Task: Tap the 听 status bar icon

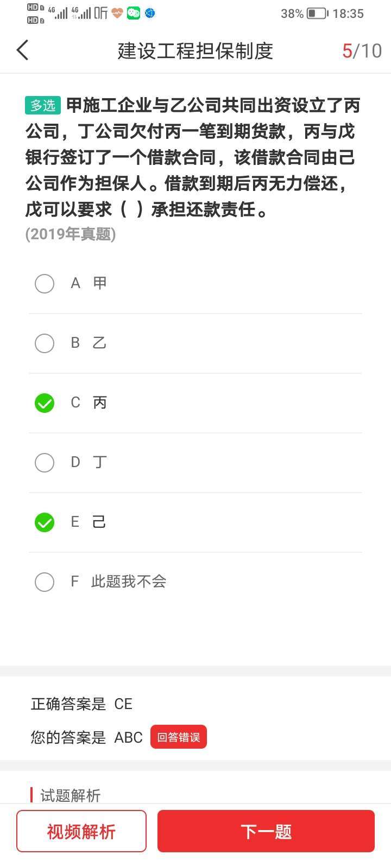Action: (x=101, y=13)
